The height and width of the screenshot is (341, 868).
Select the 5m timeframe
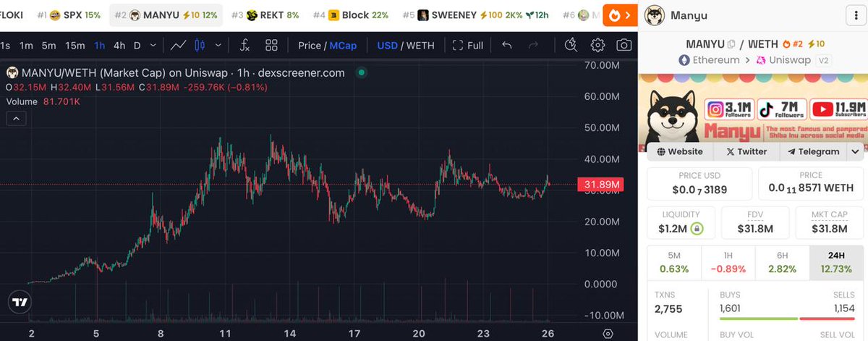(48, 45)
